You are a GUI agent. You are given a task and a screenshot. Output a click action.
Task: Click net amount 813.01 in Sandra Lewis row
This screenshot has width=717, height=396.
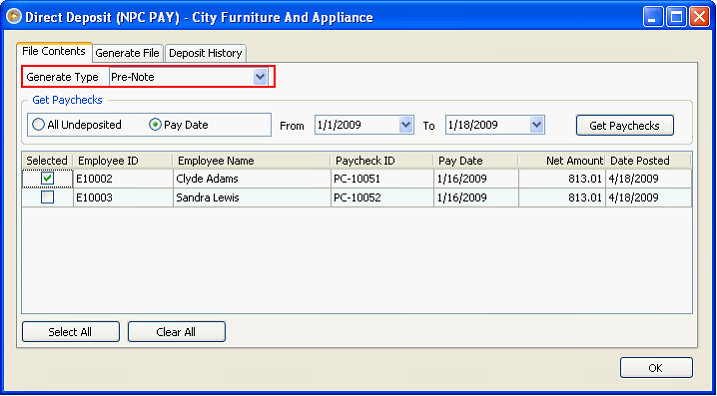point(562,198)
